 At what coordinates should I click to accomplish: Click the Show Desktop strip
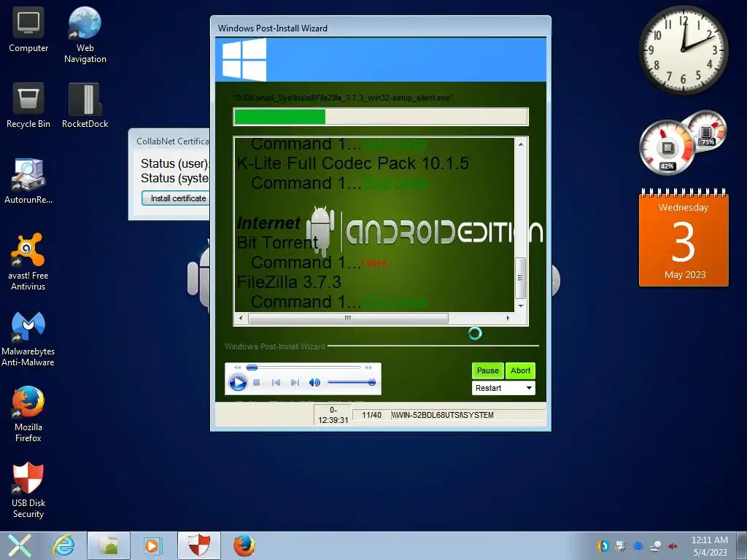[x=742, y=545]
